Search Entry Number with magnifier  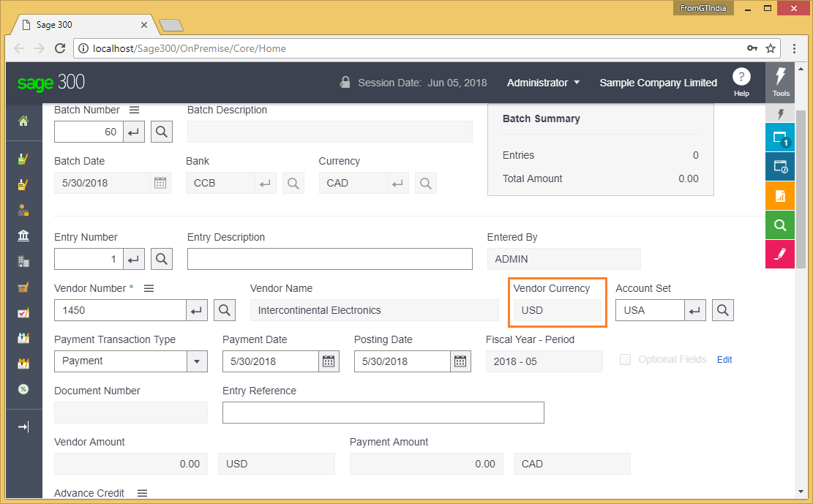coord(162,259)
